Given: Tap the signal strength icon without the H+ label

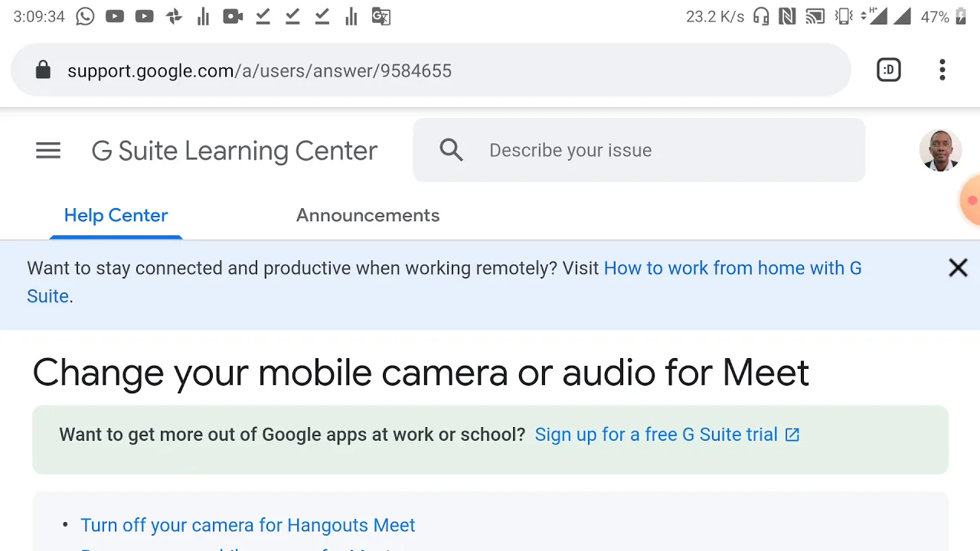Looking at the screenshot, I should (902, 16).
